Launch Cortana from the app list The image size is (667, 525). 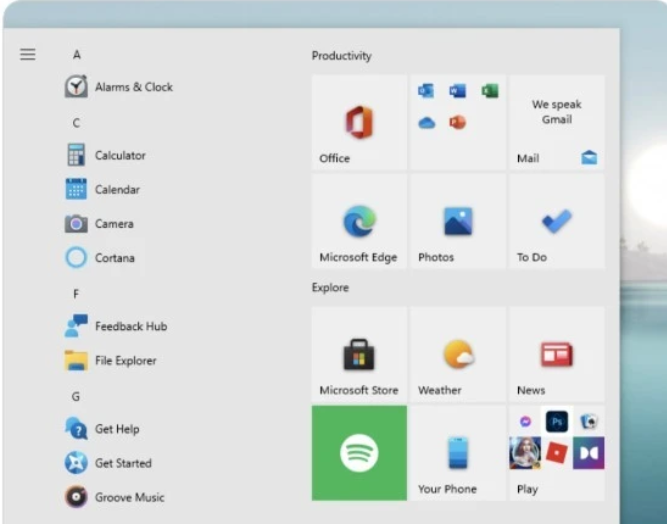point(113,258)
